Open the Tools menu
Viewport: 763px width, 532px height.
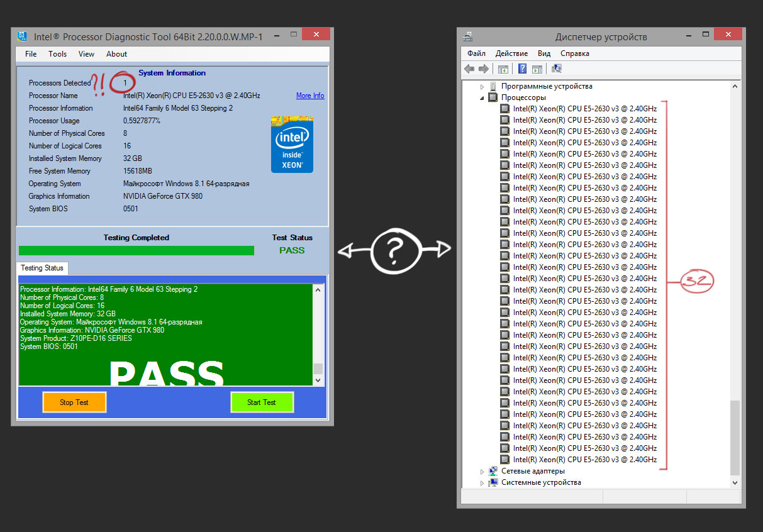(57, 54)
